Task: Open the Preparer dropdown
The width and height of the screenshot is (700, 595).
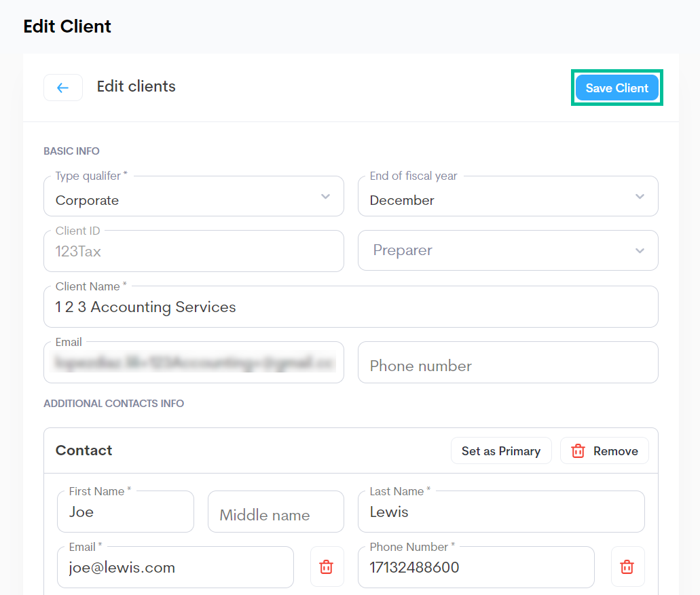Action: 507,251
